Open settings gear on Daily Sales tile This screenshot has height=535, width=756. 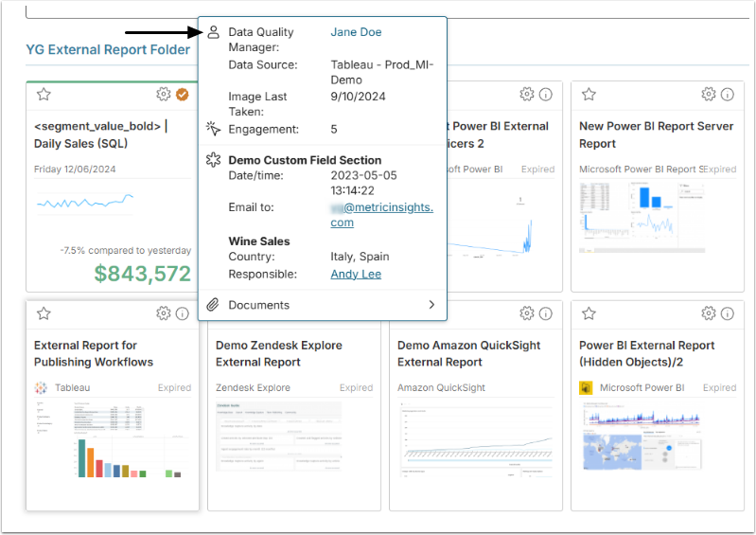164,94
